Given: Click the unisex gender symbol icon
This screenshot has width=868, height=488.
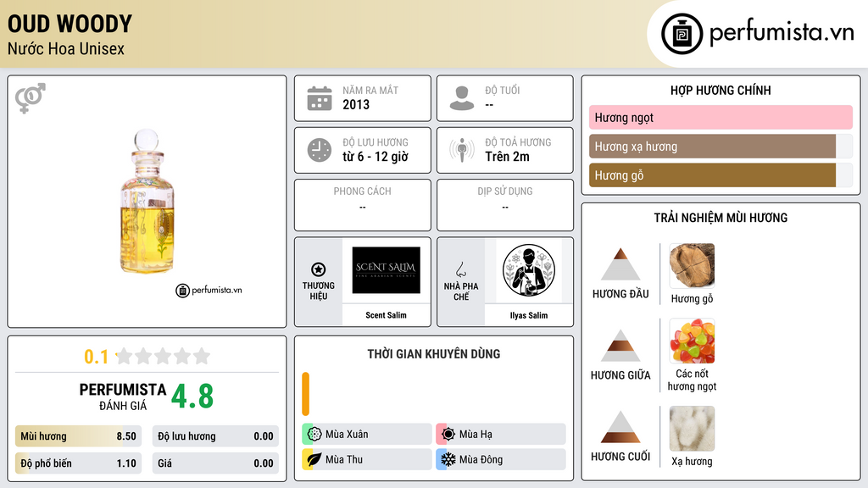Looking at the screenshot, I should click(31, 98).
